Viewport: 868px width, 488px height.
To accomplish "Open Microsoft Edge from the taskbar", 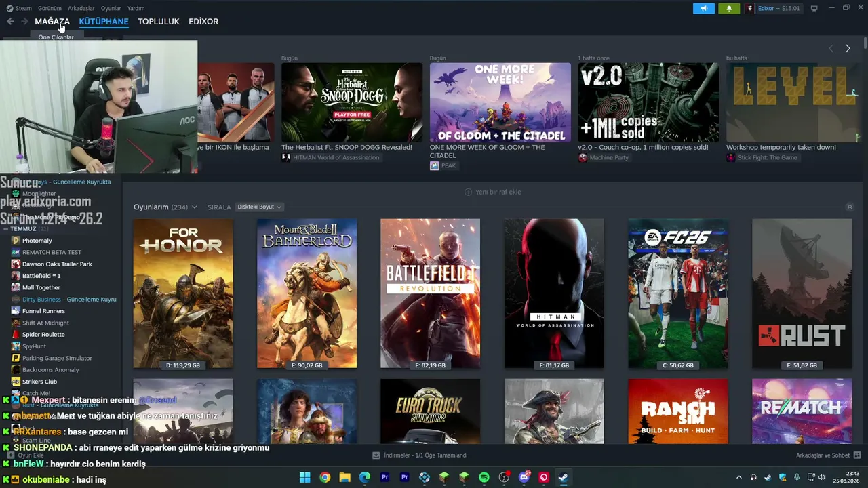I will [365, 477].
